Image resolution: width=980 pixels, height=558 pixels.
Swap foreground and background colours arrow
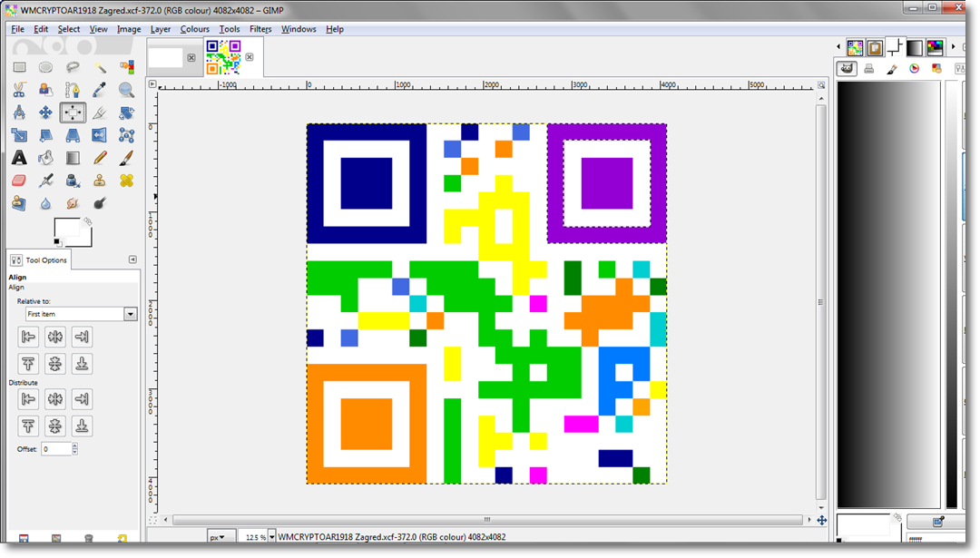[x=87, y=221]
